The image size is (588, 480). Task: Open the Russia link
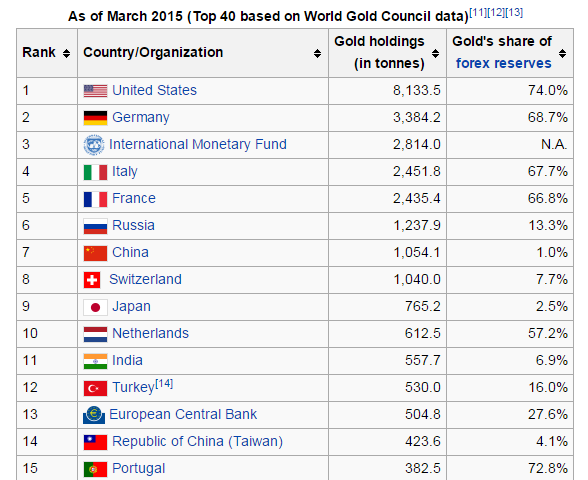pos(133,225)
